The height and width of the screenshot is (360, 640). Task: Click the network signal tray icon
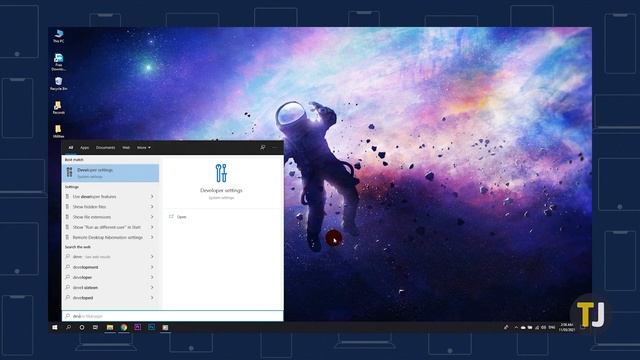[x=537, y=327]
